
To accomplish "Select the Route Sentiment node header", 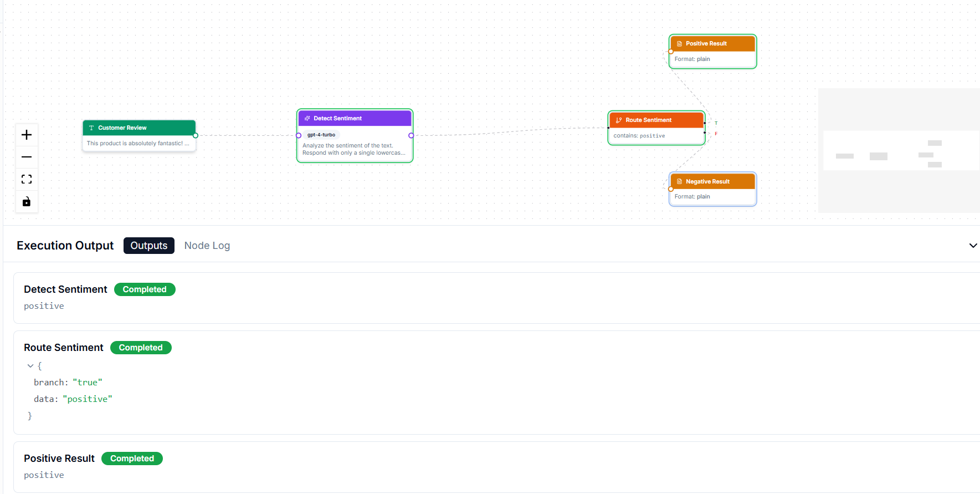I will 656,120.
